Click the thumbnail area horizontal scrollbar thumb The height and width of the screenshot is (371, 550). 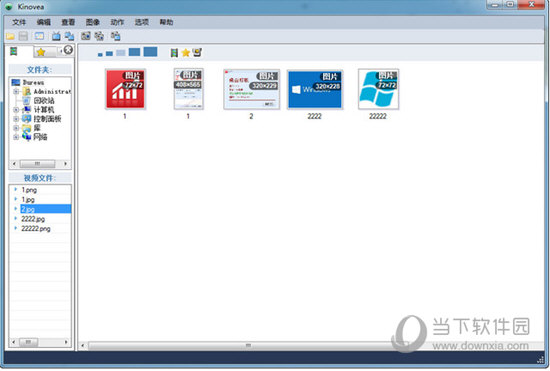248,346
